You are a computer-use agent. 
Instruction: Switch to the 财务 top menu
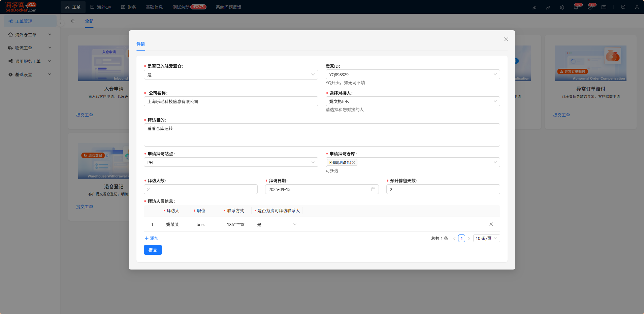coord(129,7)
